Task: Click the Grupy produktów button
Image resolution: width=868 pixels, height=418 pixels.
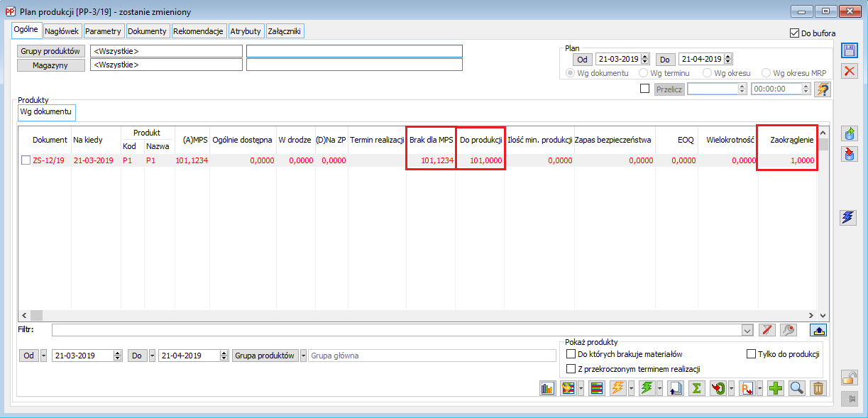Action: (51, 51)
